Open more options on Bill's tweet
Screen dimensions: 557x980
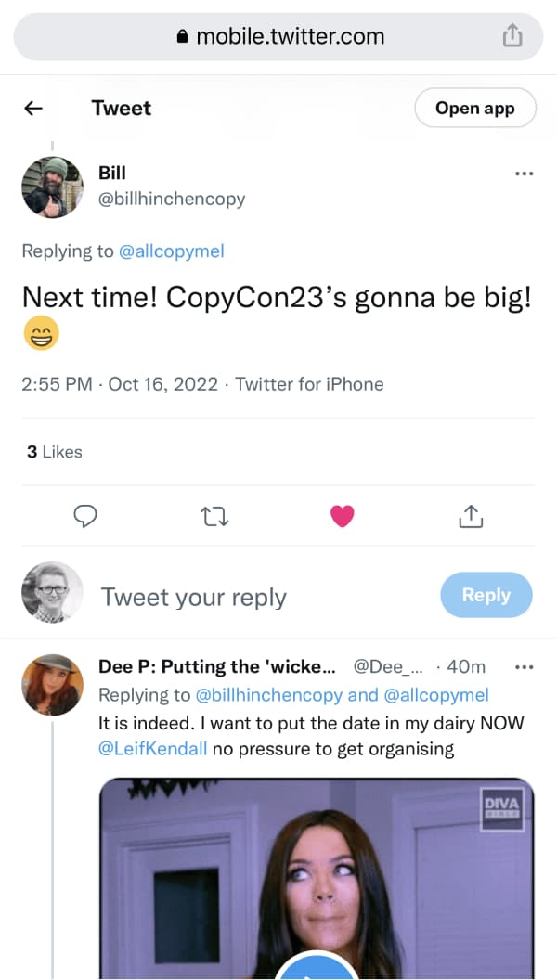tap(524, 174)
